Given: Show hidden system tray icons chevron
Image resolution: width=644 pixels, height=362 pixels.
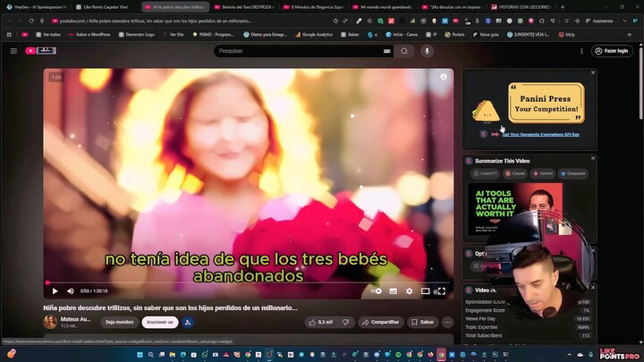Looking at the screenshot, I should (569, 355).
